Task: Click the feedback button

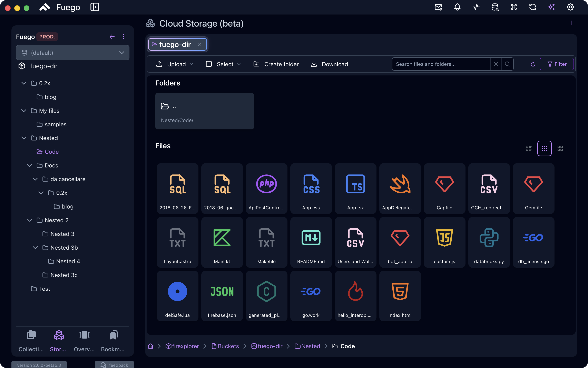Action: coord(115,365)
